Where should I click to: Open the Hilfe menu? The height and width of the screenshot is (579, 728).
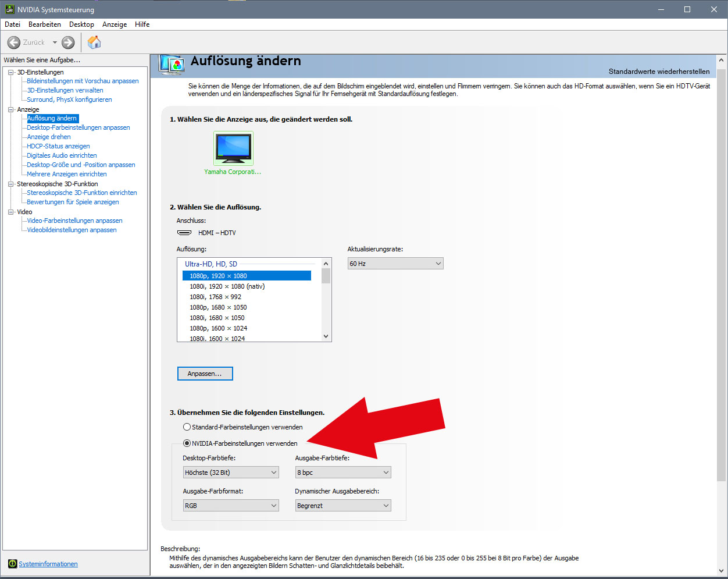pyautogui.click(x=142, y=24)
